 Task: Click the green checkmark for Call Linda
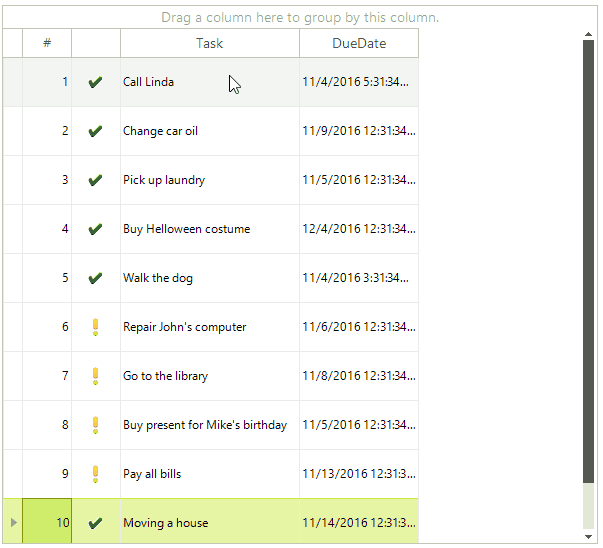pyautogui.click(x=95, y=82)
